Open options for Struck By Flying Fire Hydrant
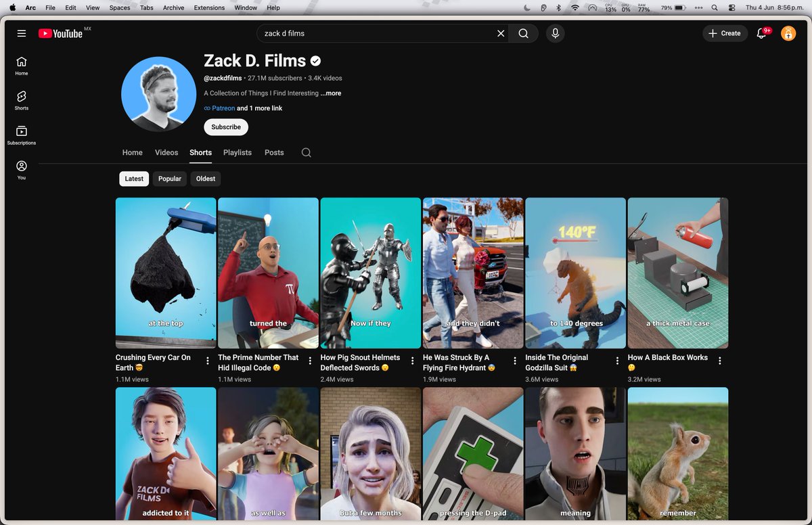 point(515,361)
